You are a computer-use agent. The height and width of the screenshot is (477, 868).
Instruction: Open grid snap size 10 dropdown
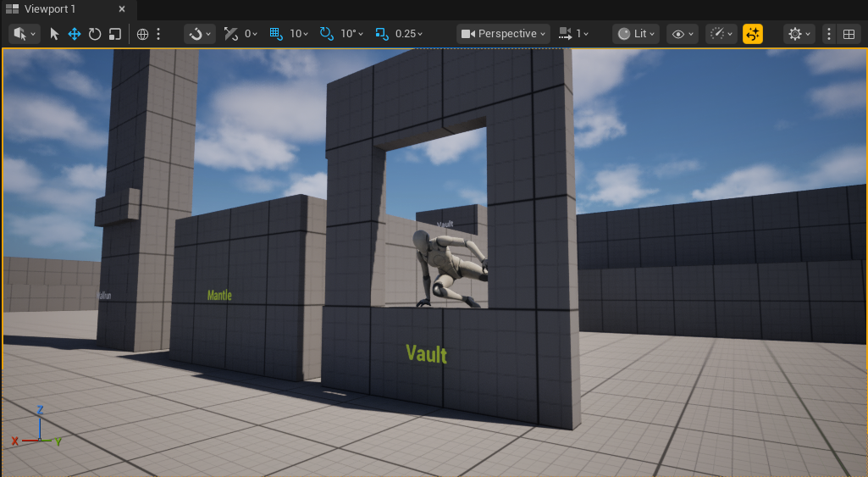click(x=299, y=34)
